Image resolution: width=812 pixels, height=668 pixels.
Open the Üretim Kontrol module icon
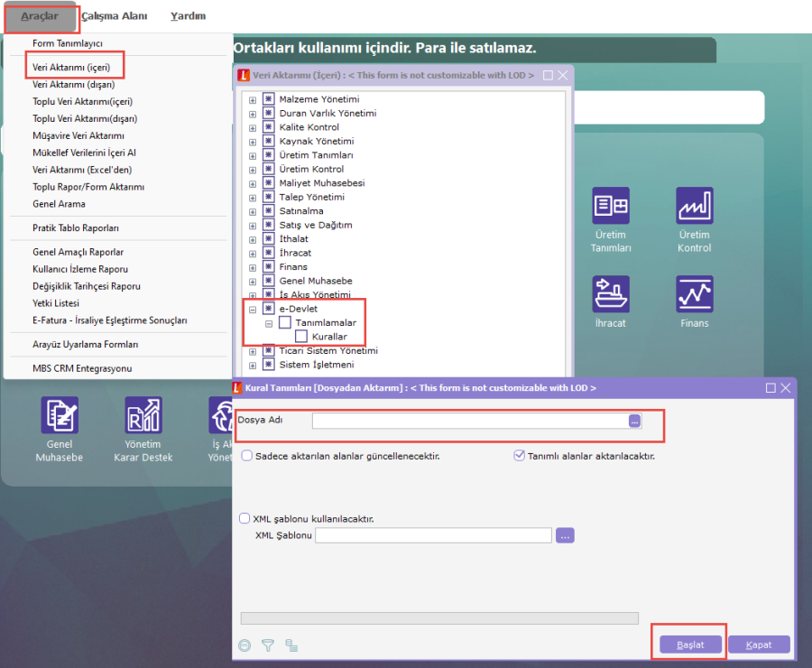pyautogui.click(x=695, y=206)
